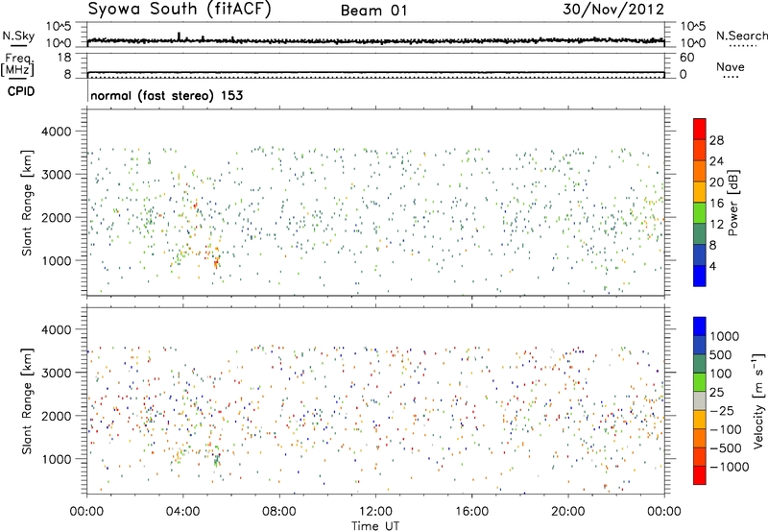Image resolution: width=768 pixels, height=532 pixels.
Task: Select the 'CPID' row label
Action: (21, 91)
